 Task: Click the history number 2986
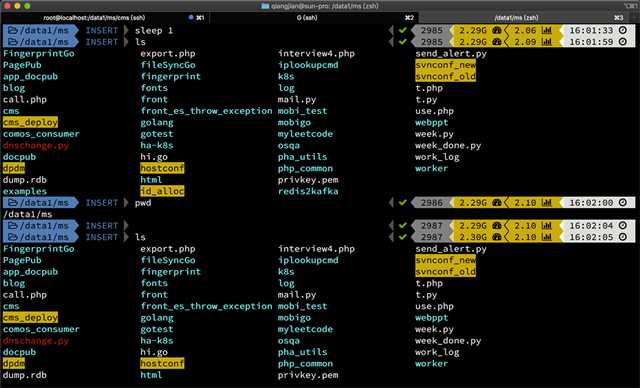431,202
